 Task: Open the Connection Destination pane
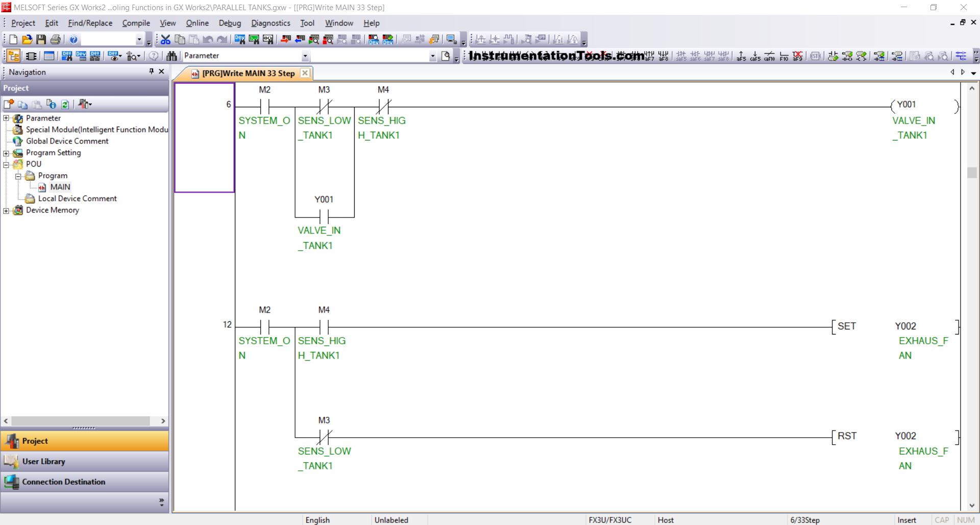tap(84, 482)
